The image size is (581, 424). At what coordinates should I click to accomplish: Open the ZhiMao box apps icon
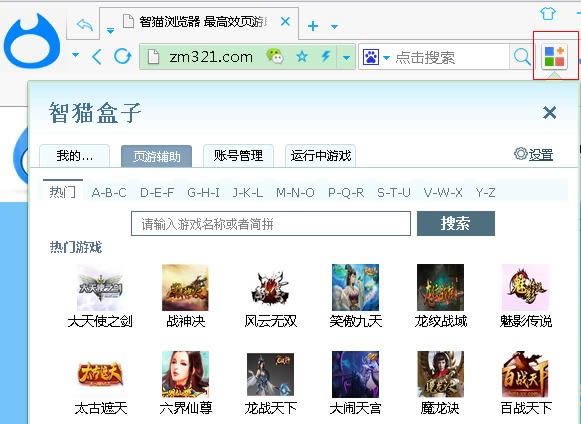(554, 56)
